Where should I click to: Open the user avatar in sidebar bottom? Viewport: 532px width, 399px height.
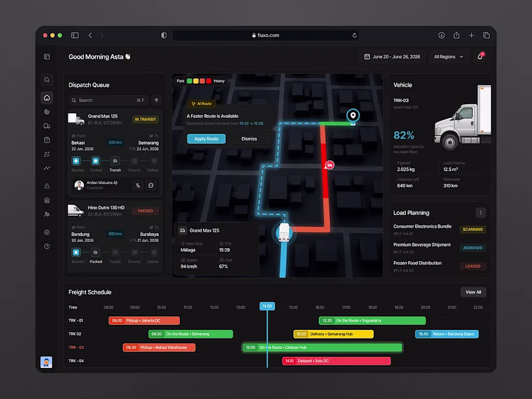tap(46, 362)
